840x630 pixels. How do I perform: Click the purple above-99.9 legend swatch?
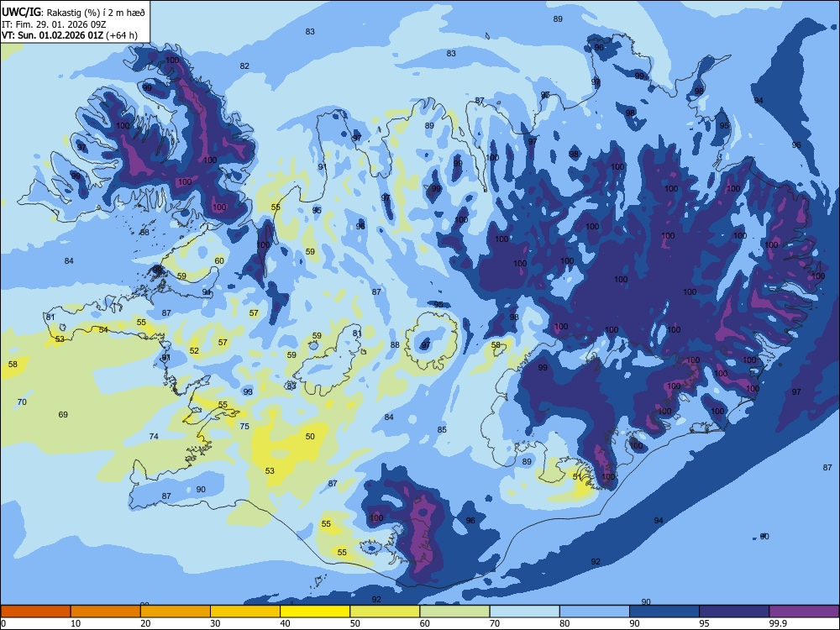coord(804,612)
